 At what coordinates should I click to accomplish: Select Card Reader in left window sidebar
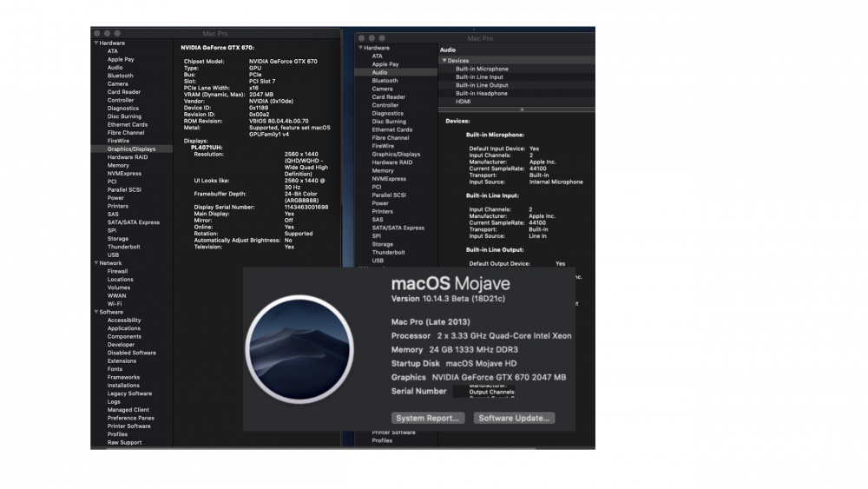[124, 92]
